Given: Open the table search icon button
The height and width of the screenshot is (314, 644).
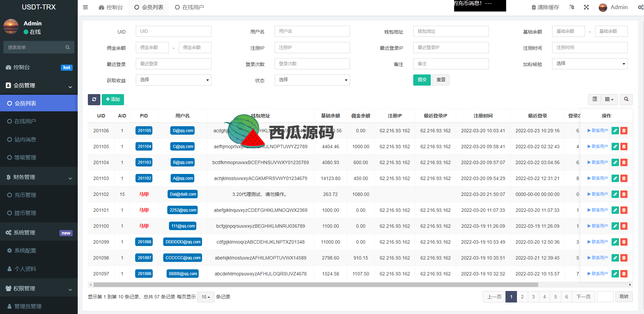Looking at the screenshot, I should click(626, 99).
